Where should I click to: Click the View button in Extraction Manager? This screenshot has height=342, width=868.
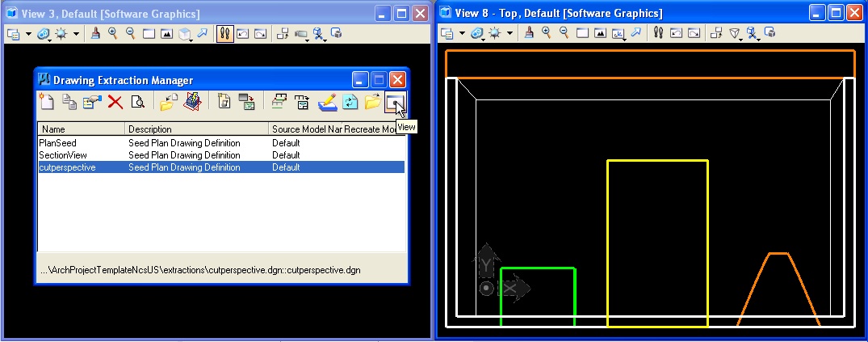(396, 103)
